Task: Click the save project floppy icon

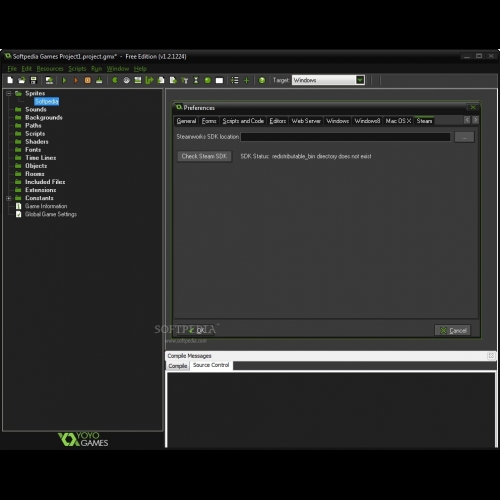Action: pyautogui.click(x=33, y=80)
